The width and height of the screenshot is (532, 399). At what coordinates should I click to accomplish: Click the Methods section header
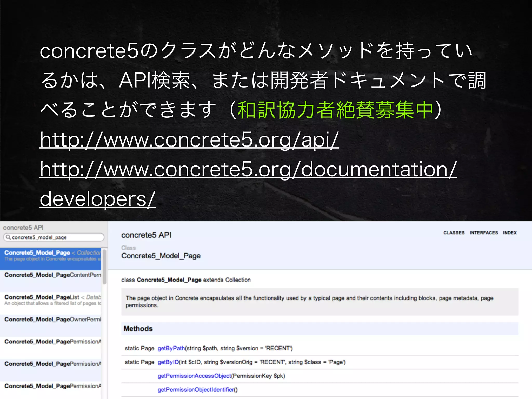[320, 329]
